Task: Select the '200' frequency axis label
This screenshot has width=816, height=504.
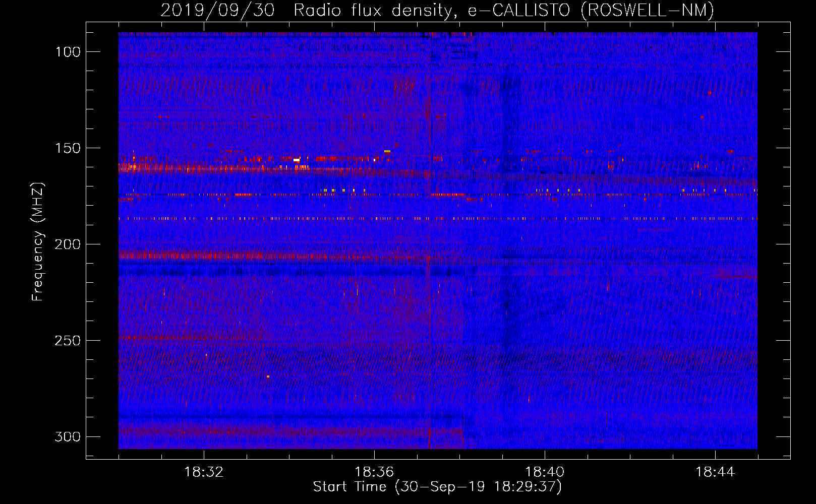Action: pyautogui.click(x=67, y=244)
